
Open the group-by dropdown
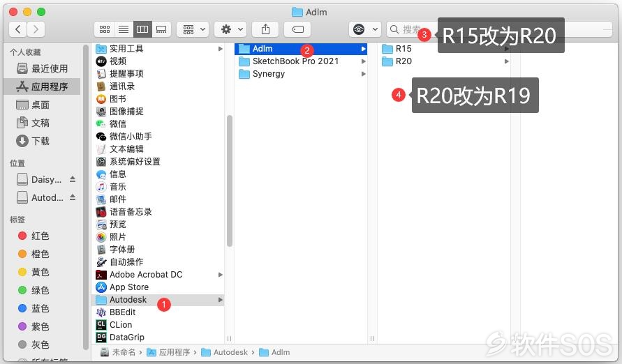tap(193, 29)
